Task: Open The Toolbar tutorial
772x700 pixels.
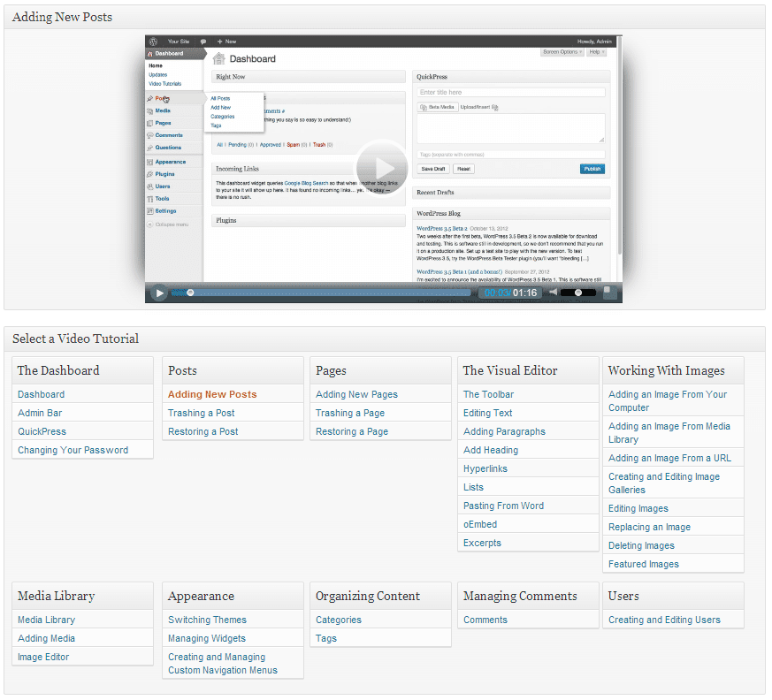Action: point(488,394)
